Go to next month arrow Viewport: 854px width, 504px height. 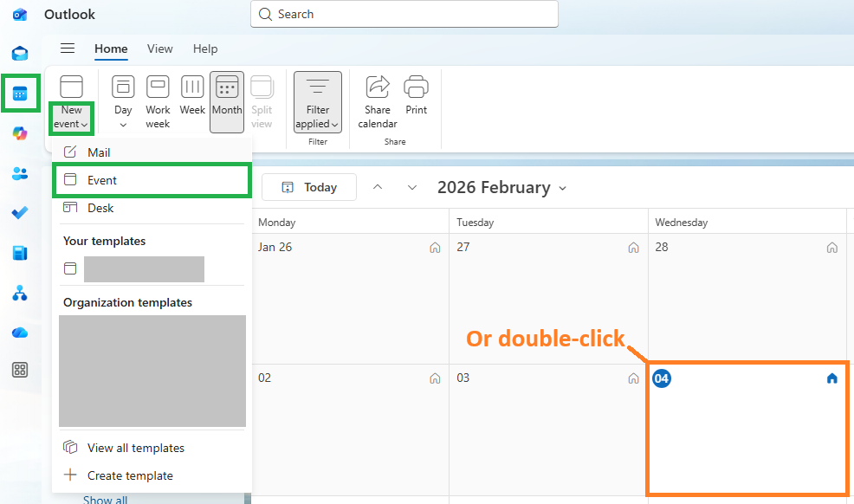(x=412, y=187)
